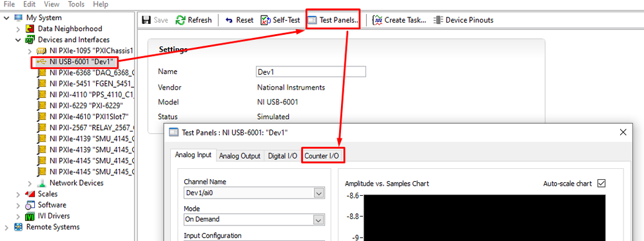
Task: Collapse the Devices and Interfaces node
Action: [18, 40]
